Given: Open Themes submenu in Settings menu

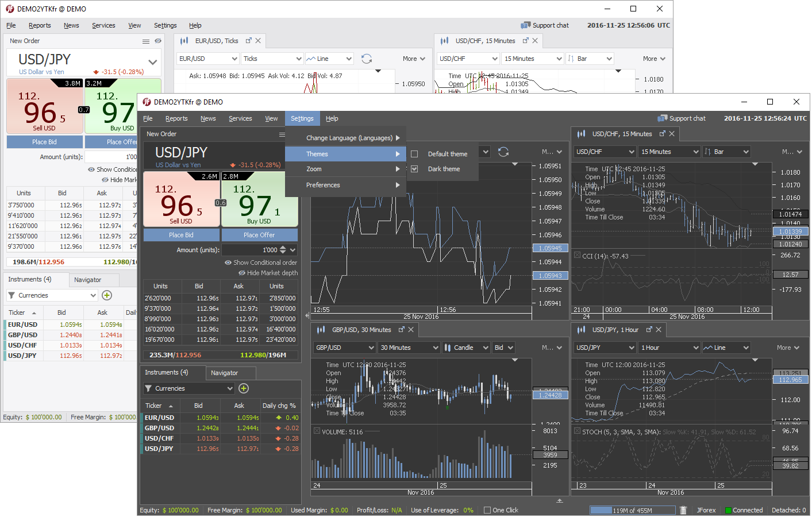Looking at the screenshot, I should click(345, 154).
